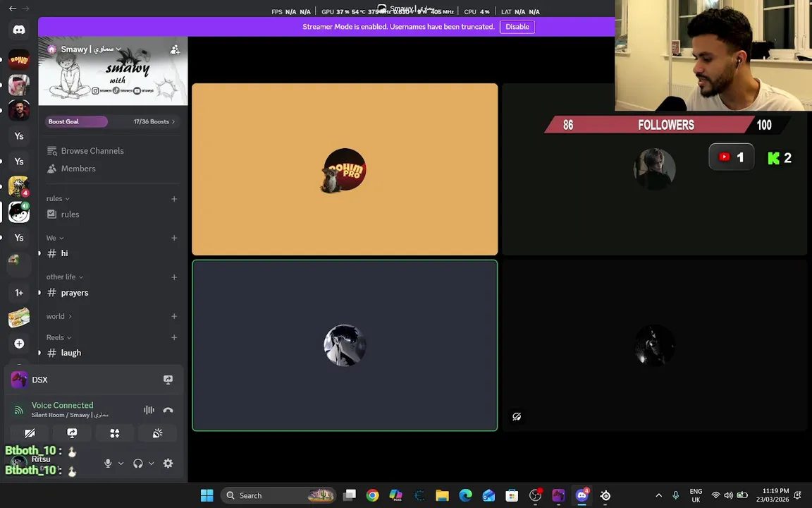Disconnect from voice with the hang-up icon

click(168, 410)
